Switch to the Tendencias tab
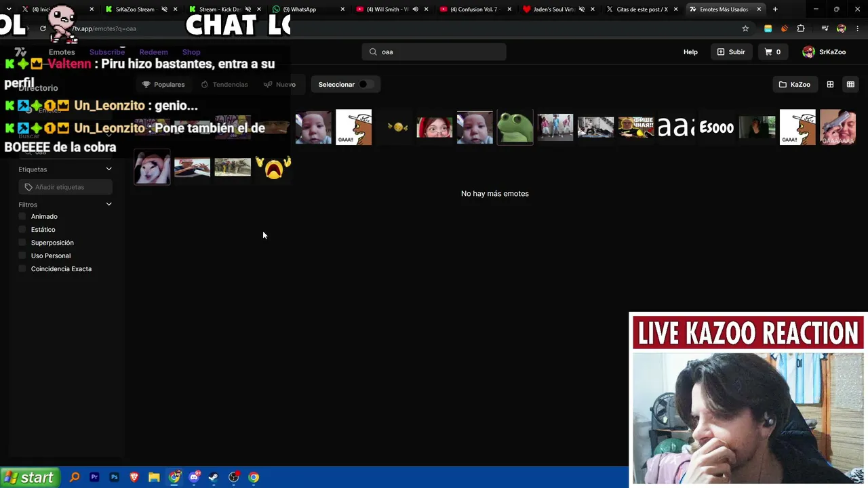 [224, 85]
